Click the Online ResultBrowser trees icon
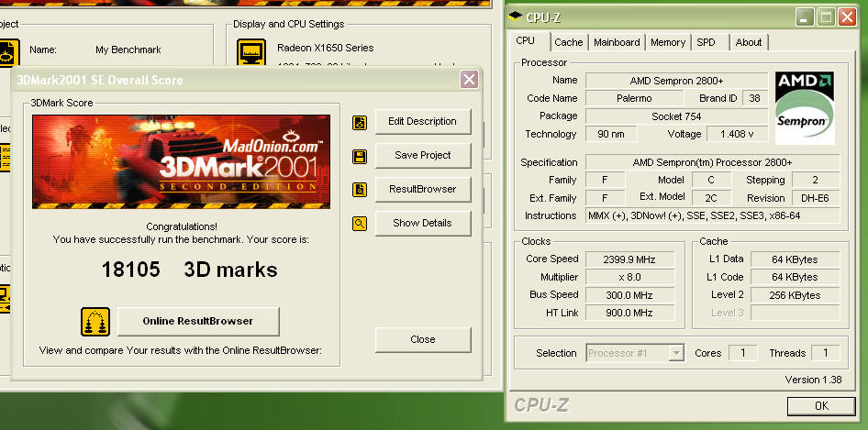 click(x=95, y=322)
